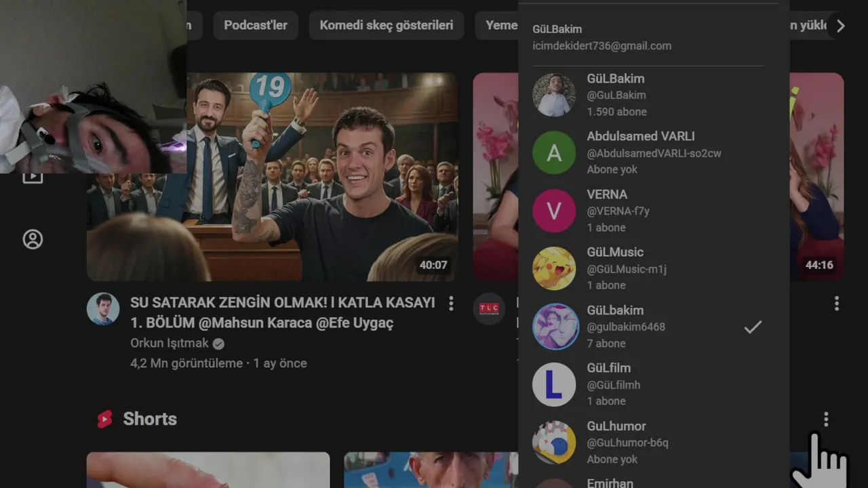Open the SU SATARAK ZENGİN OLMAK video thumbnail

pyautogui.click(x=272, y=177)
